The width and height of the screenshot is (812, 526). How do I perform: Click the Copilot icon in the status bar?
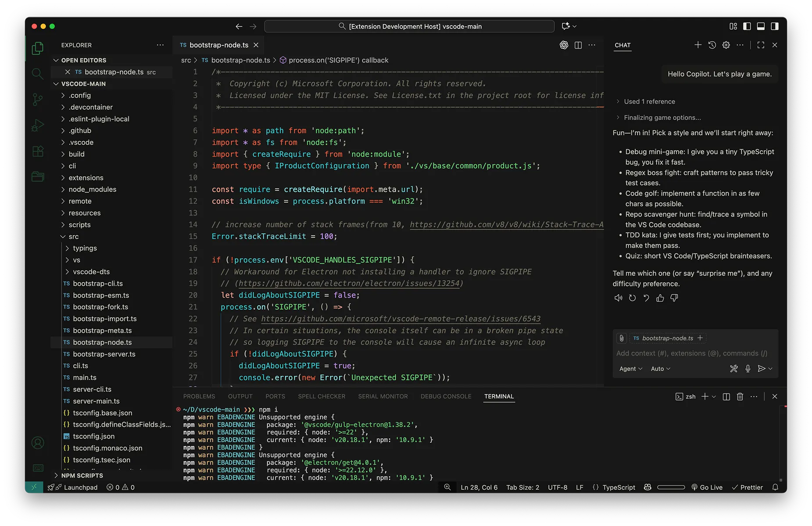pos(647,487)
